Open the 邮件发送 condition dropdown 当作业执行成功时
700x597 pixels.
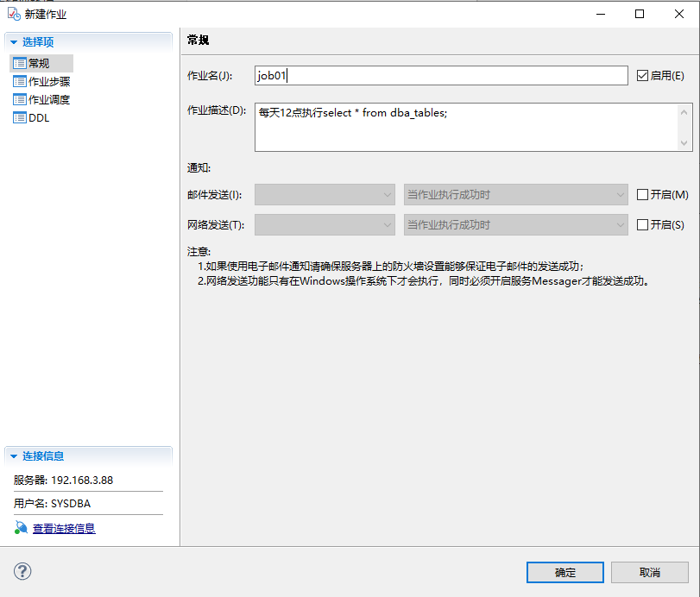(x=515, y=194)
